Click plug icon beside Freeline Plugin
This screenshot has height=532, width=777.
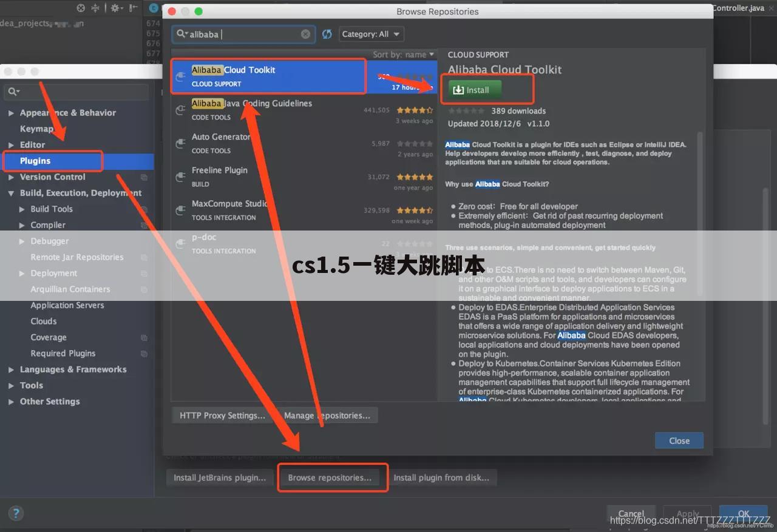180,177
